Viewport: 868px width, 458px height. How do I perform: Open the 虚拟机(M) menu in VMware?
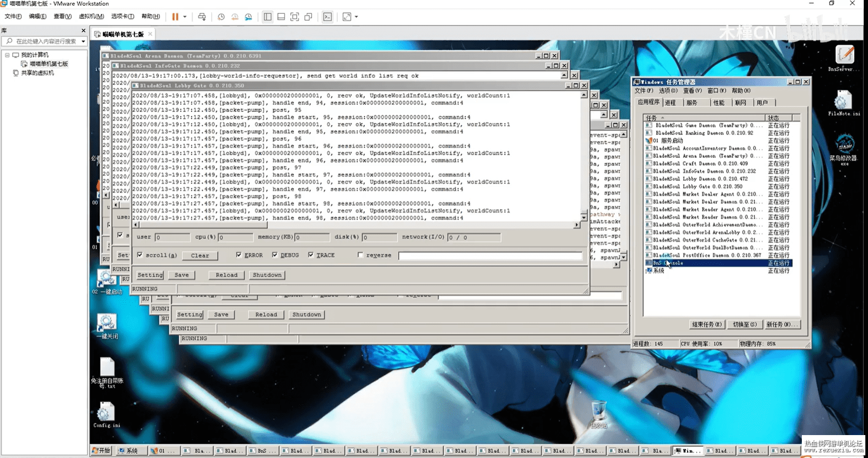91,17
